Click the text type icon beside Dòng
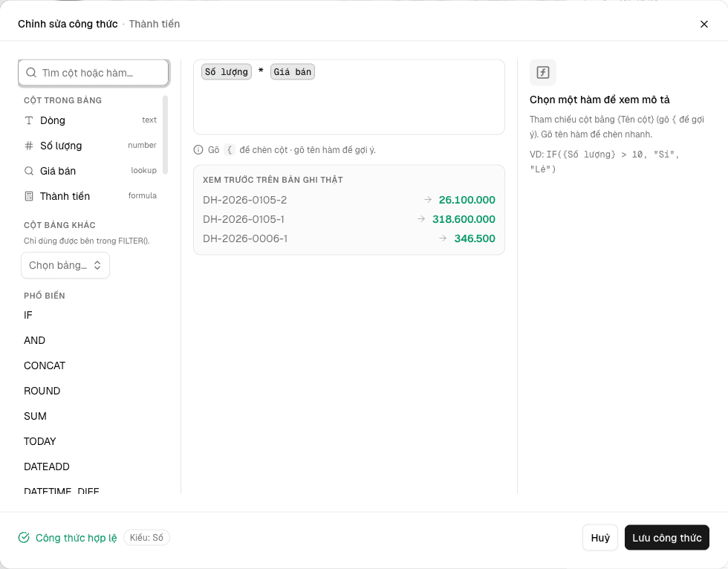The image size is (728, 569). point(29,120)
